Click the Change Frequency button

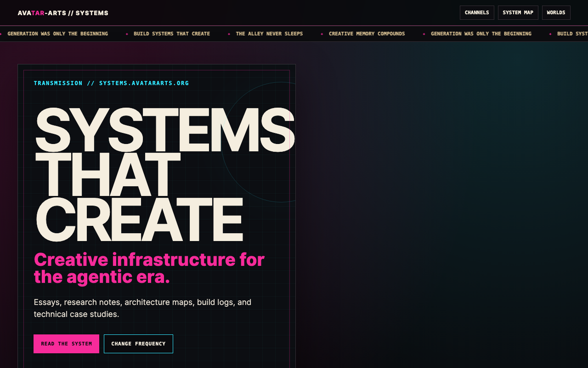pyautogui.click(x=138, y=344)
